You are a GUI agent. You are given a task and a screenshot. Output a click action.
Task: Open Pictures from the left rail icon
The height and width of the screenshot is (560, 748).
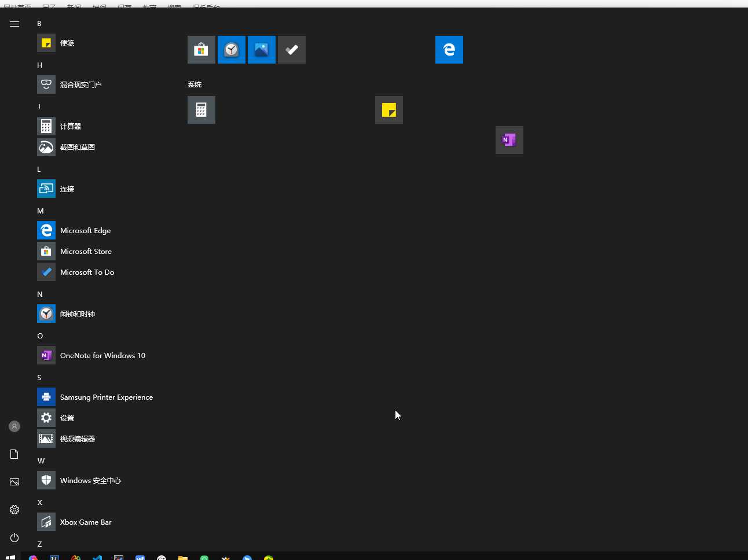coord(14,482)
